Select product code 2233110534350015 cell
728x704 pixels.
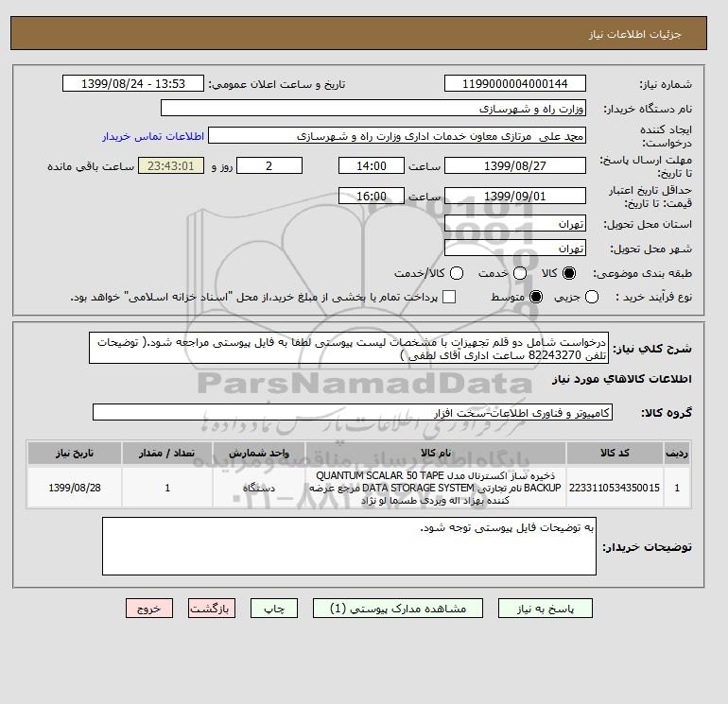pyautogui.click(x=615, y=488)
